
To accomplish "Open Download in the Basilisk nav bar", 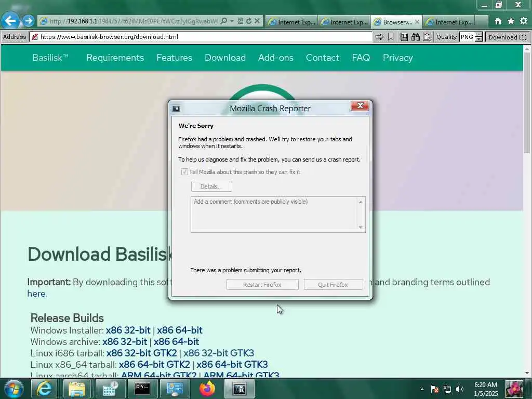I will click(x=225, y=58).
